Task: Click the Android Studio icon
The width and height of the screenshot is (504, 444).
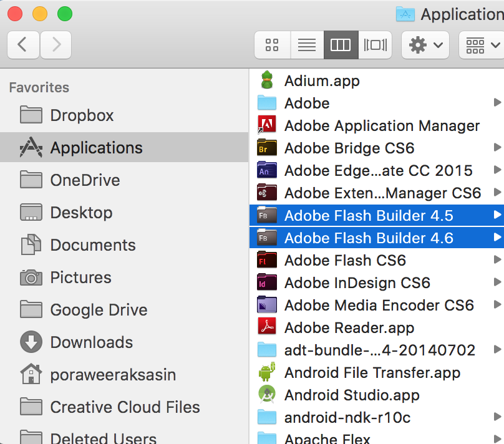Action: (267, 394)
